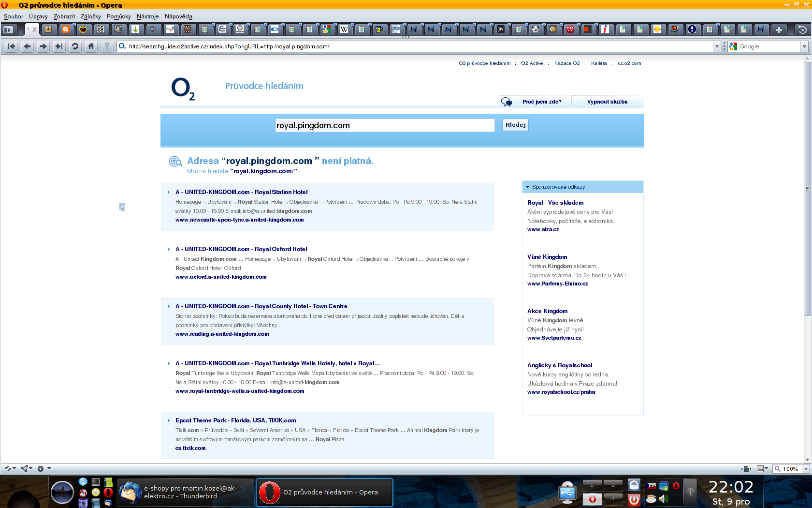Open the O2 Active top link

click(x=532, y=63)
